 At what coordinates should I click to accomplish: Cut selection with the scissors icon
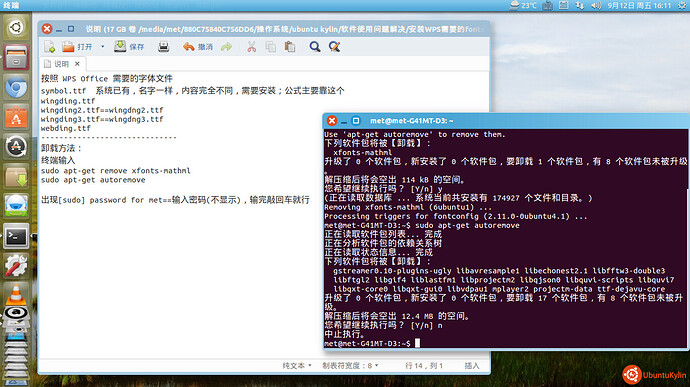coord(252,47)
